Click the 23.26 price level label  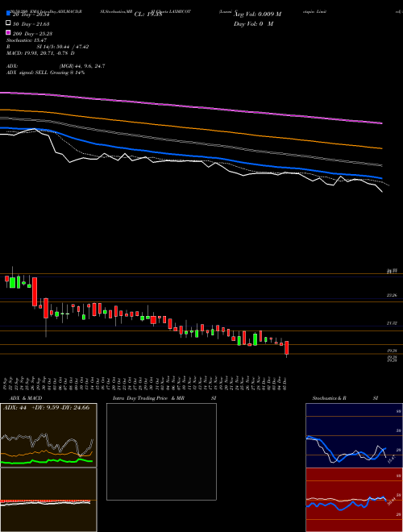392,296
